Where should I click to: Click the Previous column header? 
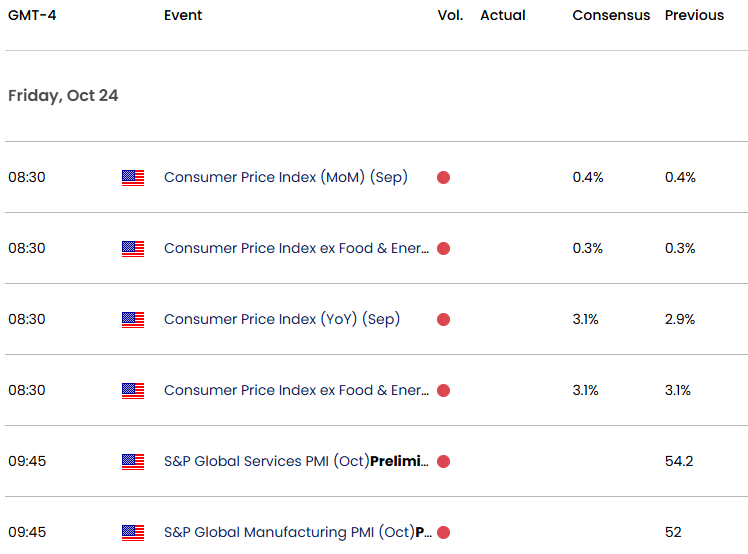[x=694, y=15]
